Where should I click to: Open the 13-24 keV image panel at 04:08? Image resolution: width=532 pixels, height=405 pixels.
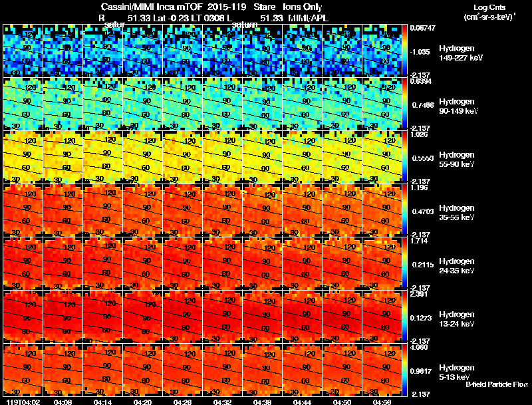[63, 317]
